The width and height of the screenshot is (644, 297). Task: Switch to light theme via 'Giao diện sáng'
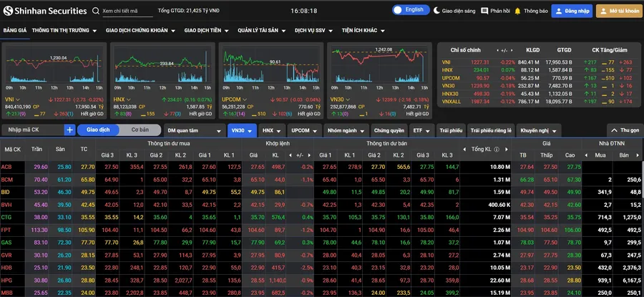[x=454, y=11]
